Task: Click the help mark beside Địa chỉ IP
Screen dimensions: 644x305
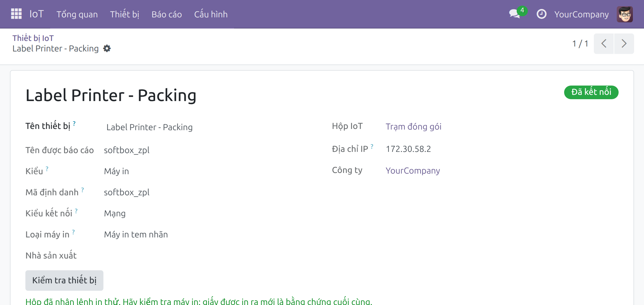Action: pos(372,146)
